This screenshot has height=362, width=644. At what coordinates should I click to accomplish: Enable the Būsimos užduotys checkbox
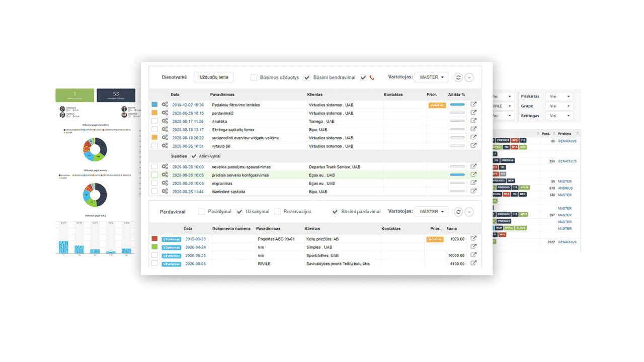point(254,77)
